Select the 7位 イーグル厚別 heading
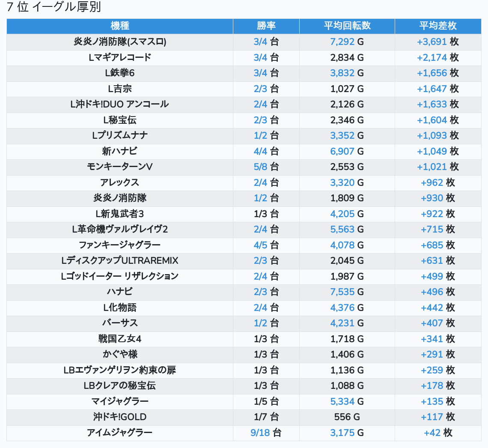488x448 pixels. tap(54, 7)
